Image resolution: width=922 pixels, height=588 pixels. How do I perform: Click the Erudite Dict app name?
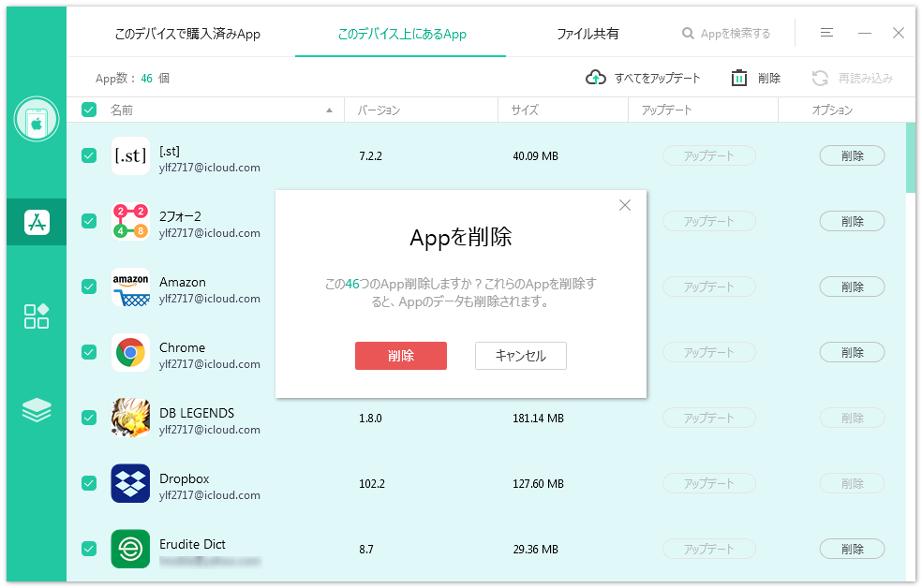tap(192, 545)
